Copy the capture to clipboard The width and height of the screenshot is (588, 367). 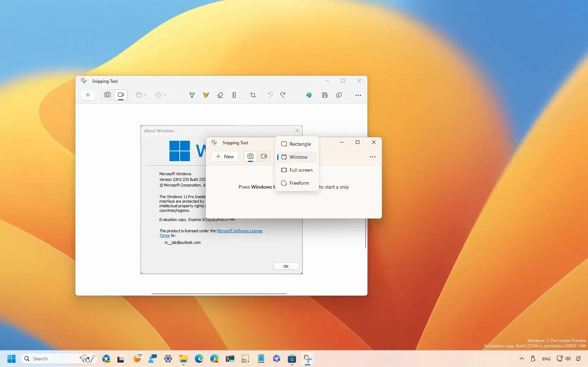pyautogui.click(x=339, y=95)
